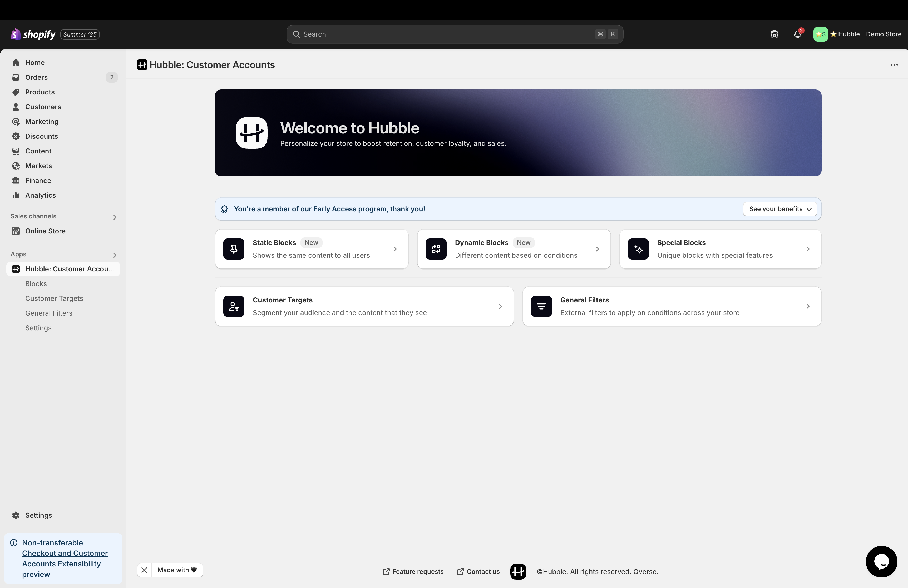Click the Marketing target icon
The height and width of the screenshot is (588, 908).
(x=16, y=122)
